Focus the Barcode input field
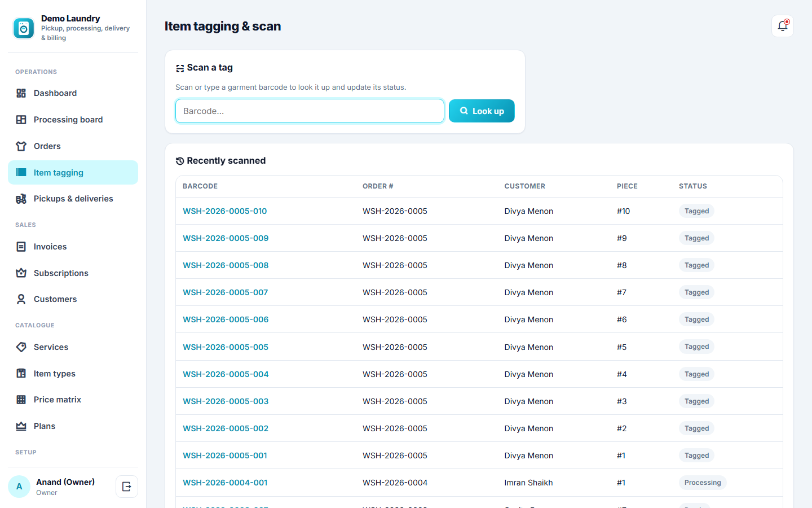The width and height of the screenshot is (812, 508). (x=310, y=111)
